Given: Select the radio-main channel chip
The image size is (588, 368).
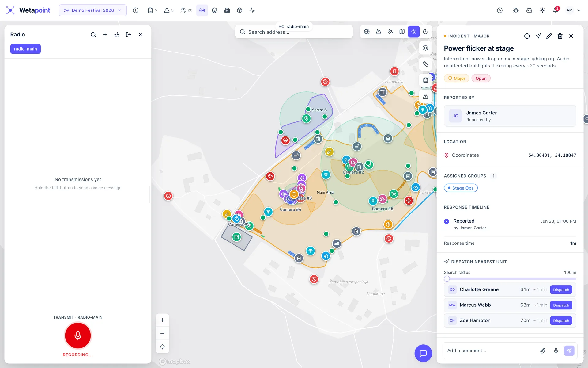Looking at the screenshot, I should 25,49.
